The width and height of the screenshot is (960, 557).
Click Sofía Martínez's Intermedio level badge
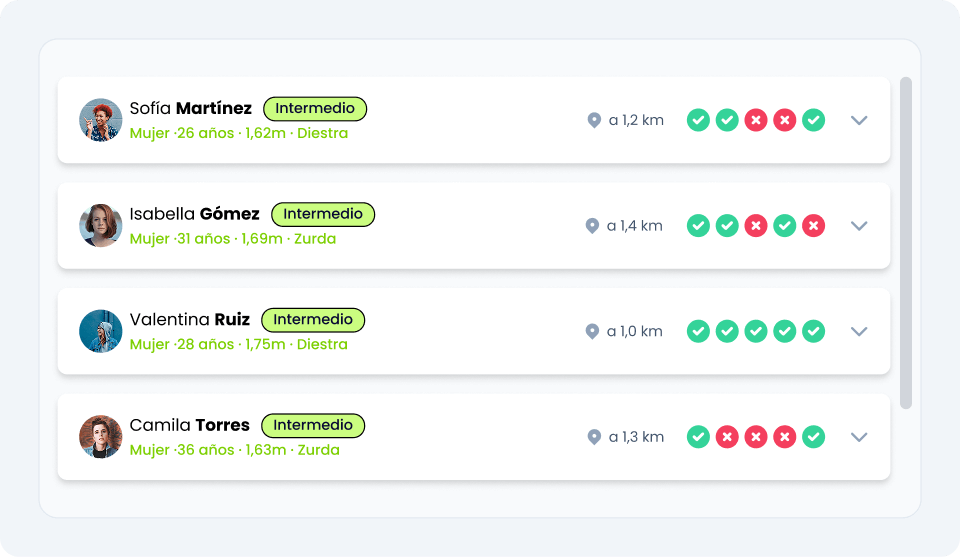click(315, 108)
